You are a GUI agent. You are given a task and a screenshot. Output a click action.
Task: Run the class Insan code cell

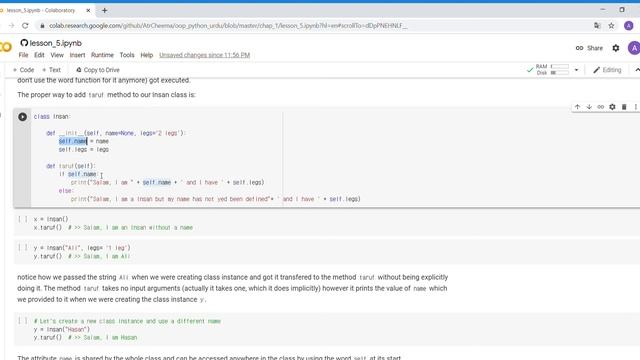click(x=22, y=117)
